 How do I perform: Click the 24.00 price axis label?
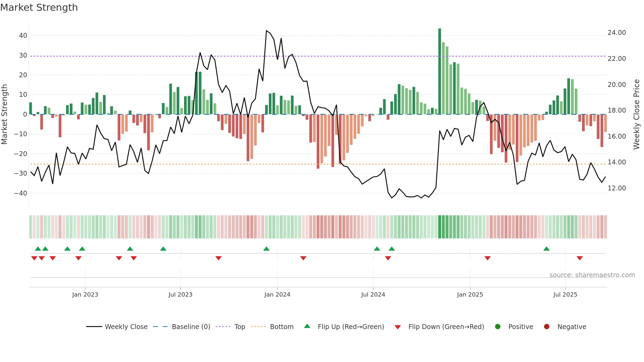click(617, 33)
